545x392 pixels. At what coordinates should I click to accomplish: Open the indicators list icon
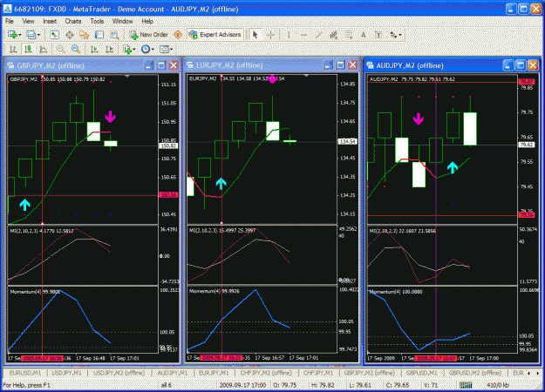(x=127, y=50)
